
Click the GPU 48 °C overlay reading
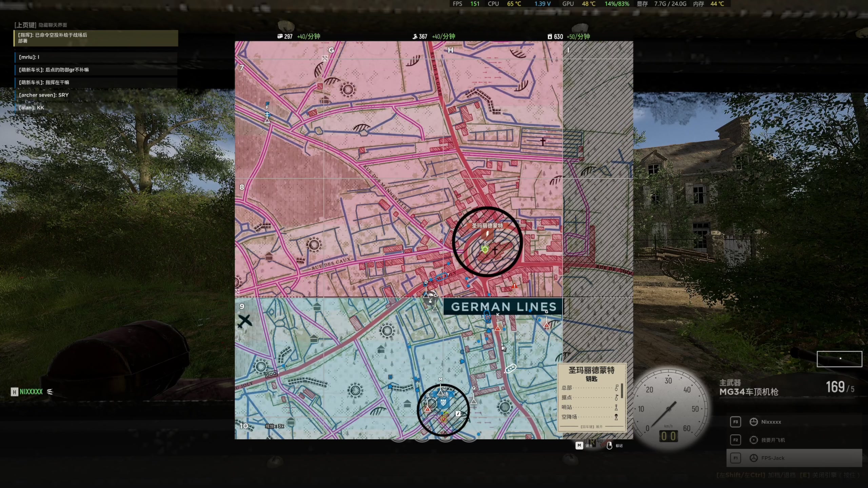coord(579,4)
